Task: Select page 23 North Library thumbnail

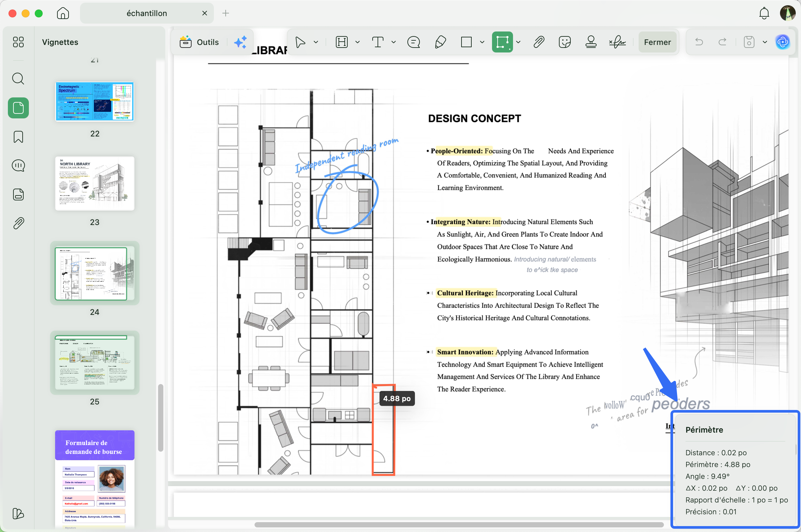Action: click(x=95, y=184)
